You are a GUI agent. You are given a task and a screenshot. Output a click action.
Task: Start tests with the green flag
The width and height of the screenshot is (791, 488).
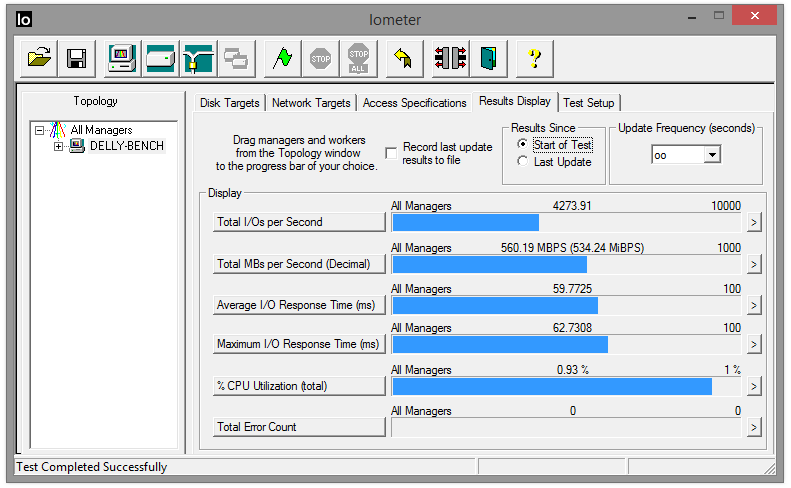[282, 59]
